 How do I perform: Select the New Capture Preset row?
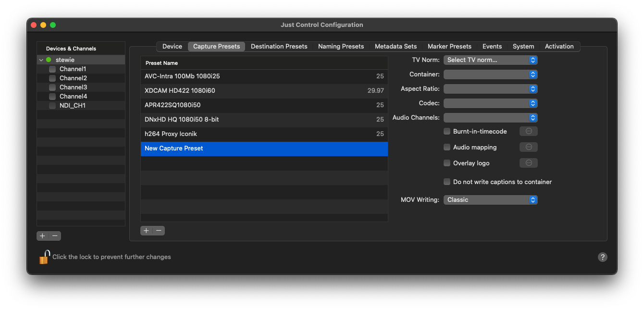point(264,149)
